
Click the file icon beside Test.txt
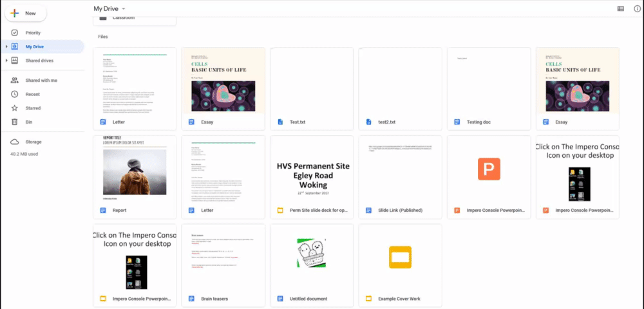pyautogui.click(x=280, y=122)
